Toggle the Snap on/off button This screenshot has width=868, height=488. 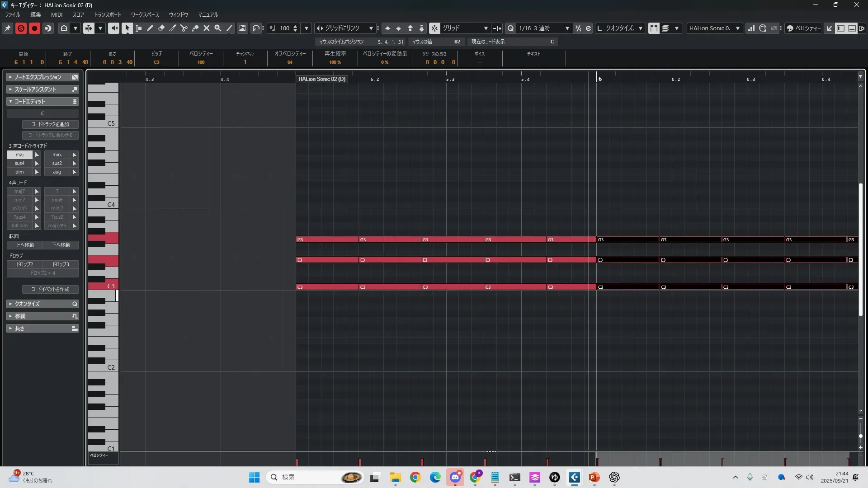[x=434, y=28]
